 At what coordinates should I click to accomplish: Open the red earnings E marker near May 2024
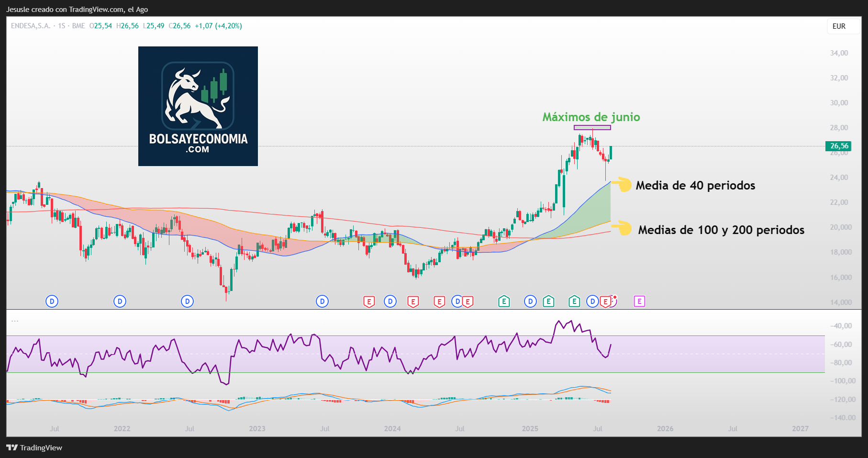pos(439,302)
